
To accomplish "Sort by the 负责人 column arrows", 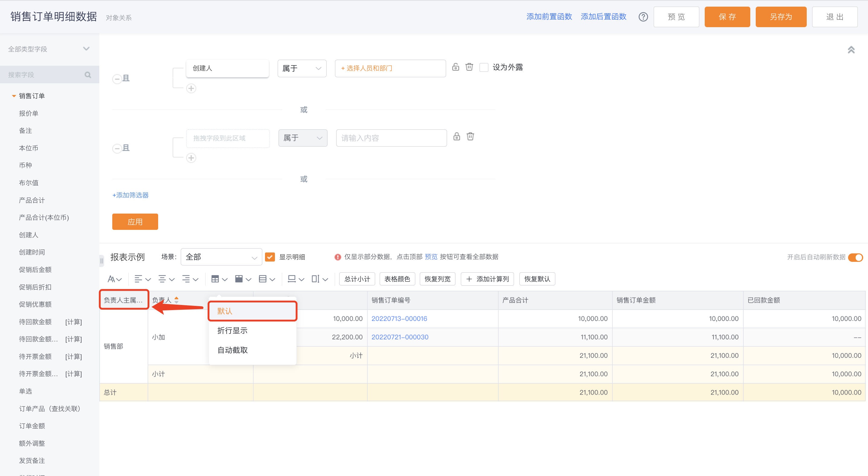I will coord(176,300).
